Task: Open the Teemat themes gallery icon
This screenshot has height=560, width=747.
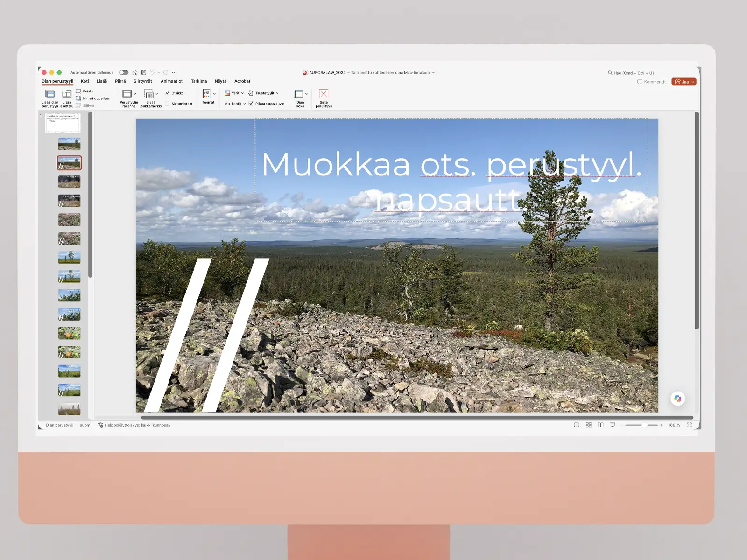Action: [x=207, y=93]
